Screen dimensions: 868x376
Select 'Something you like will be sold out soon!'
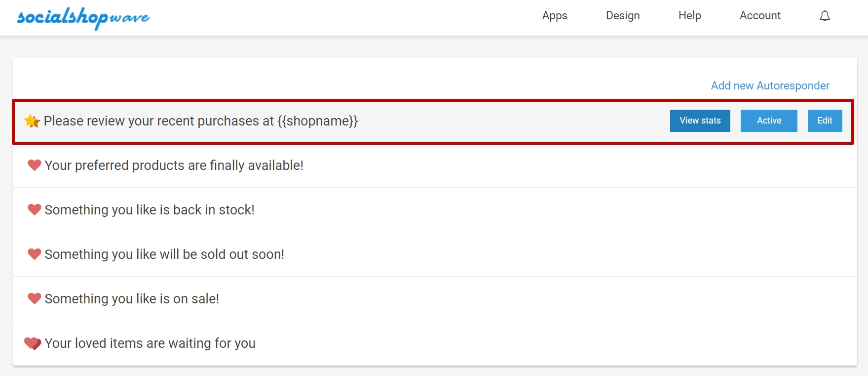[164, 254]
